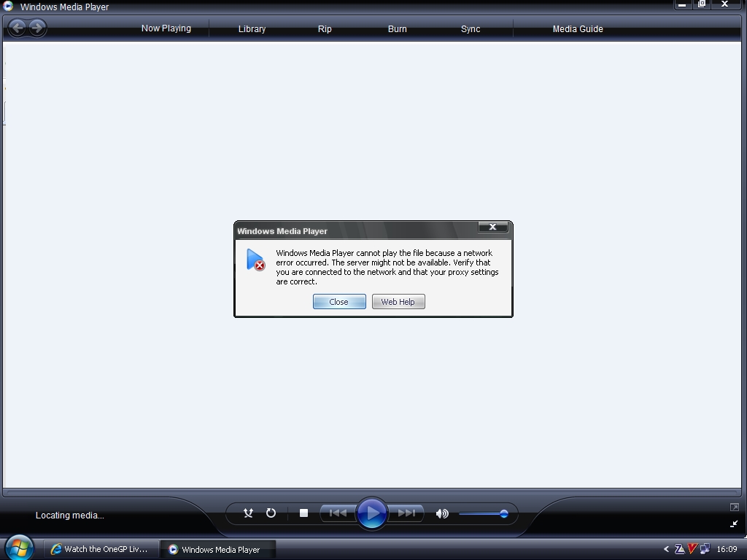Open the Burn tab
The width and height of the screenshot is (747, 560).
[398, 29]
